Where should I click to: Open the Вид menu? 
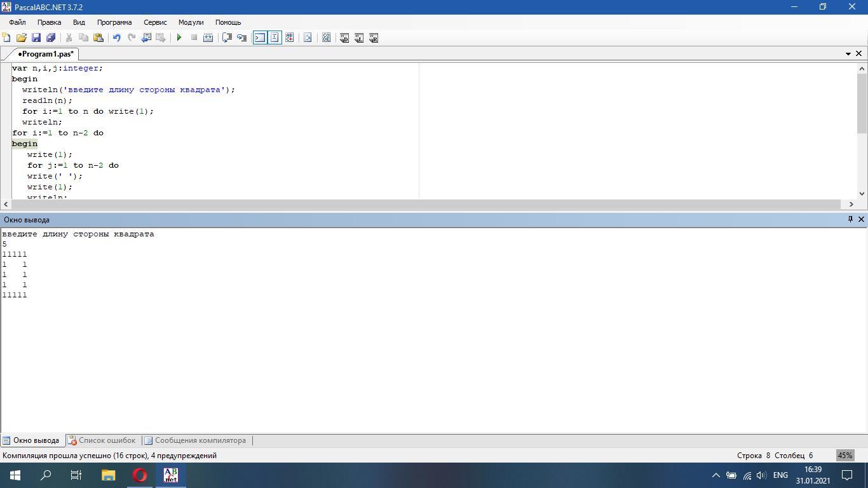[79, 22]
